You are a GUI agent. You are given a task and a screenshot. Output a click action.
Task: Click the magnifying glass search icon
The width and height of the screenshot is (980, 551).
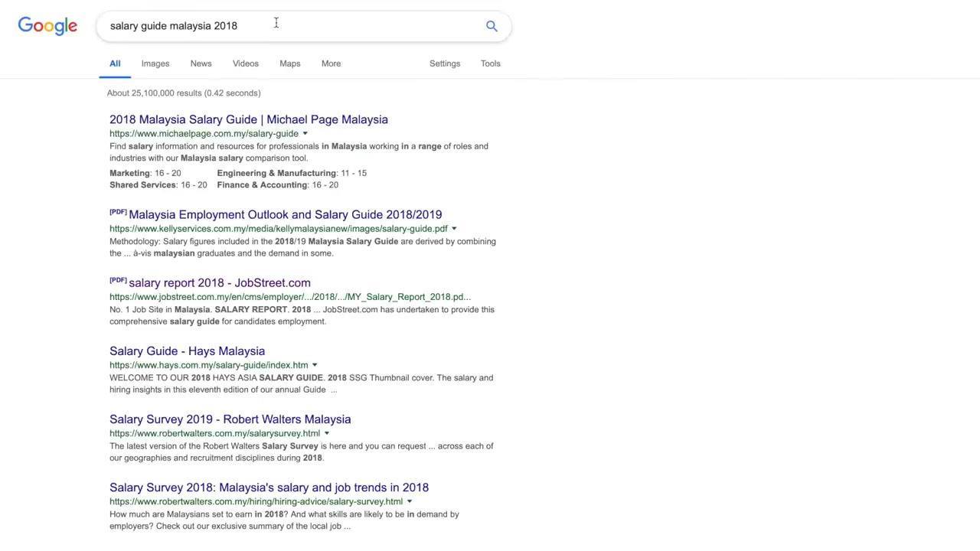[492, 26]
